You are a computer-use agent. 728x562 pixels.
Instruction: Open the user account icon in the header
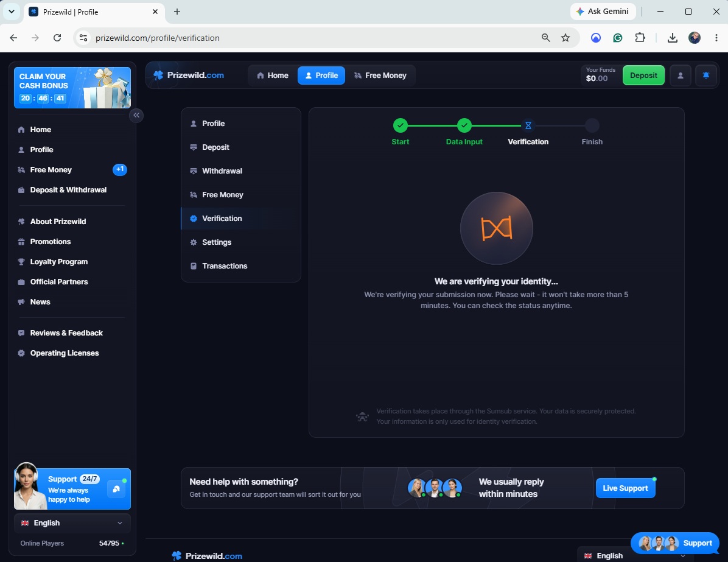click(x=680, y=76)
